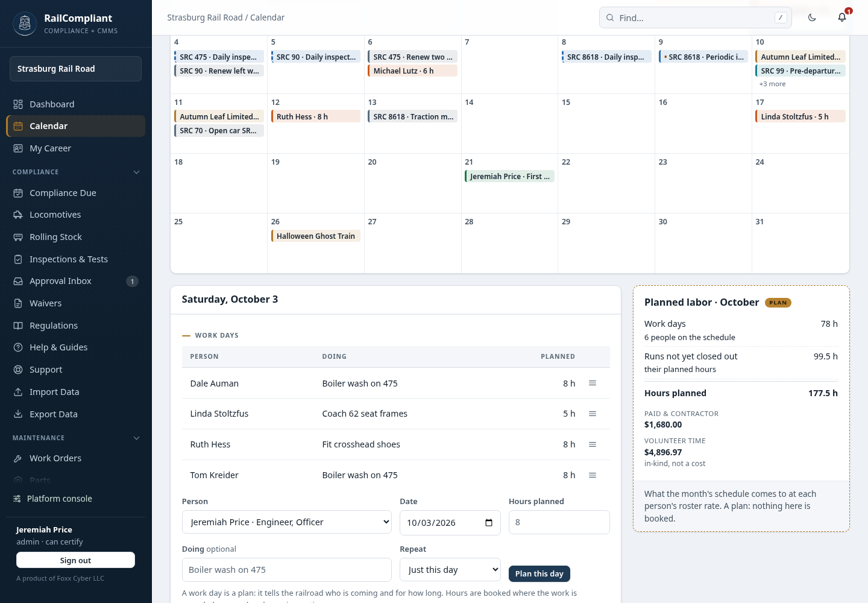Click the Waivers document icon
The height and width of the screenshot is (603, 868).
[18, 303]
